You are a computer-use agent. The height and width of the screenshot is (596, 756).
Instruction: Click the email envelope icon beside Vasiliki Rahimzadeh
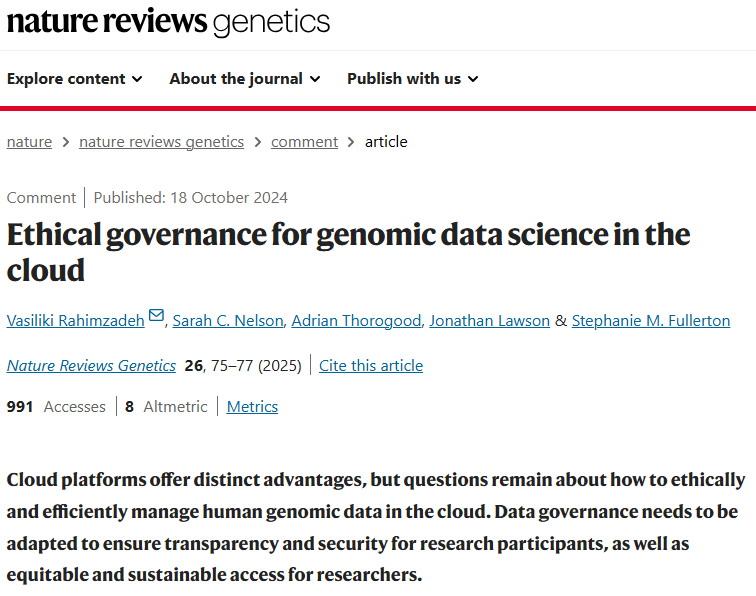[156, 317]
